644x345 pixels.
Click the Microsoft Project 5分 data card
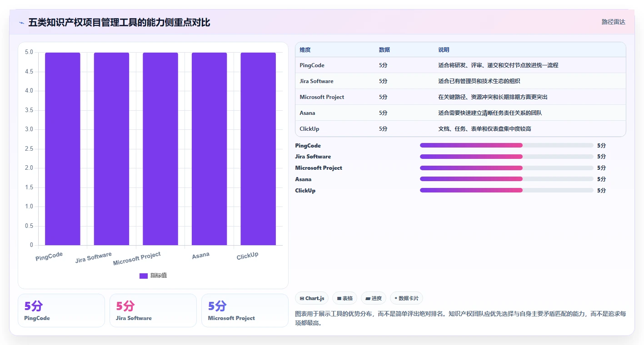245,310
